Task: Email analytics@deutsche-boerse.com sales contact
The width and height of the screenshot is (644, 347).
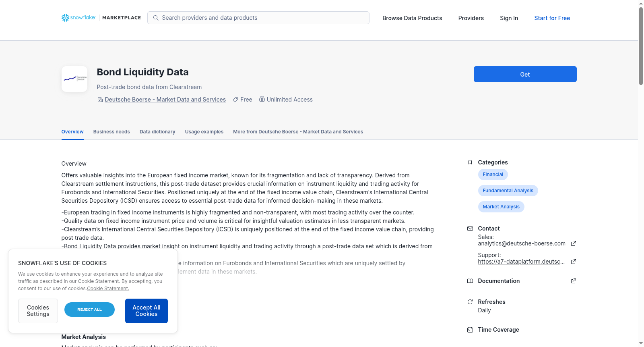Action: click(x=522, y=243)
